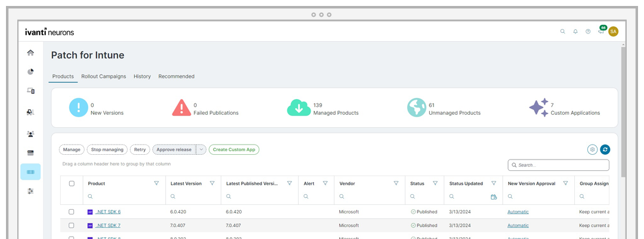The height and width of the screenshot is (239, 644).
Task: Check the box for .NET SDK 6 row
Action: [72, 212]
